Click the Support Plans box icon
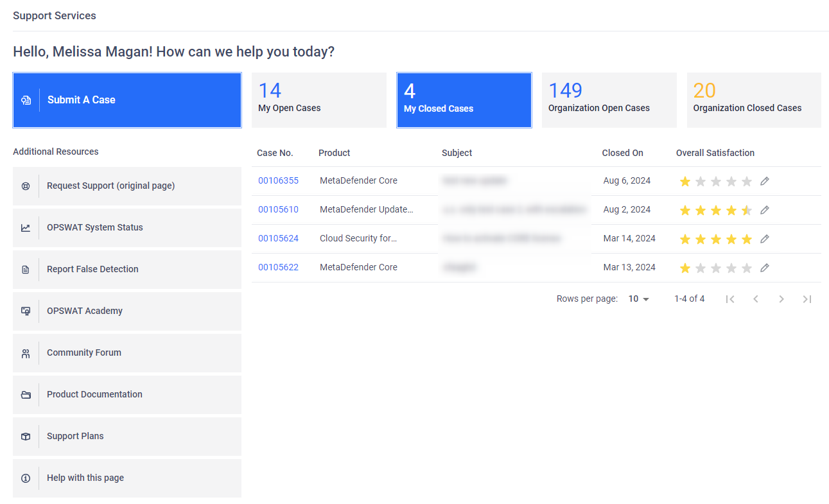This screenshot has width=829, height=504. (26, 437)
